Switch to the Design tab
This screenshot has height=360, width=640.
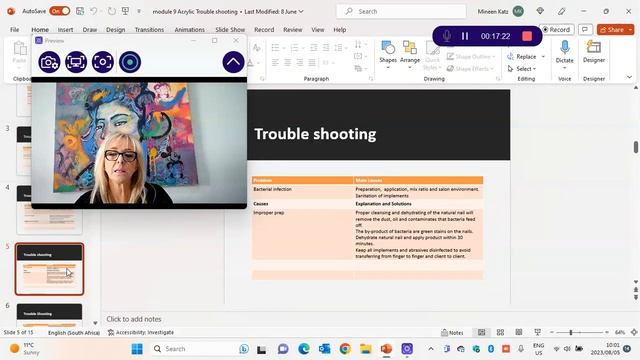point(116,30)
